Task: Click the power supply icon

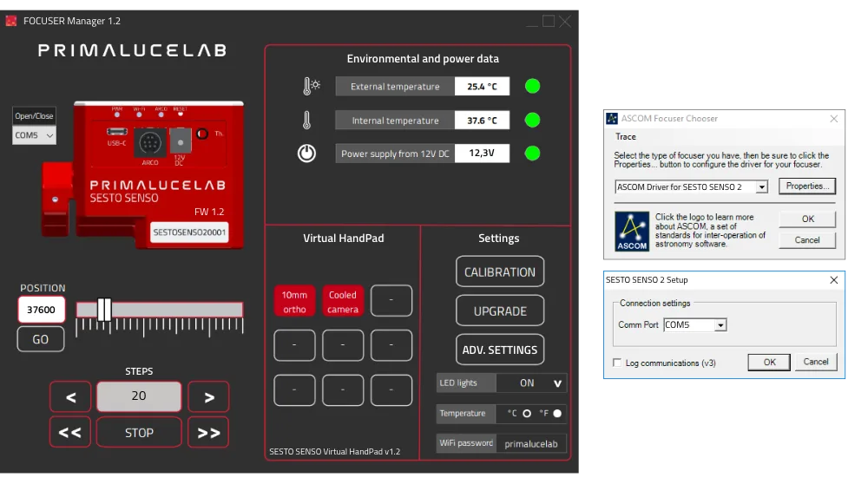Action: coord(306,154)
